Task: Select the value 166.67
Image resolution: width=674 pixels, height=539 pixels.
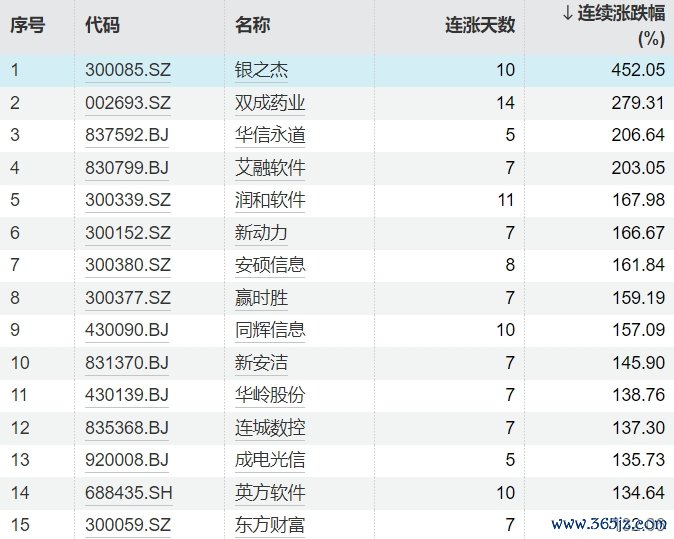Action: pos(638,233)
